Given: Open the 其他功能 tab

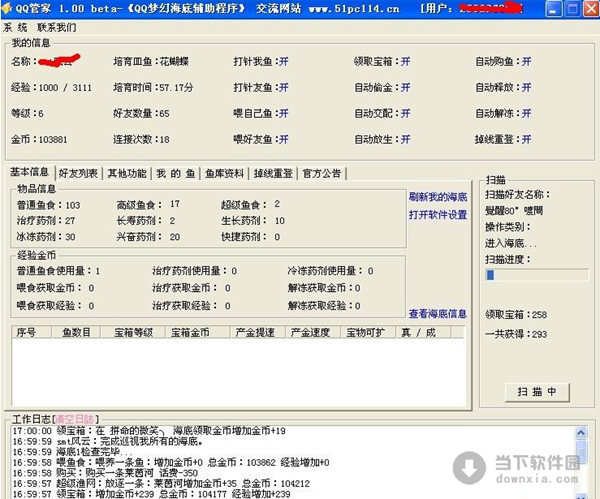Looking at the screenshot, I should (127, 174).
